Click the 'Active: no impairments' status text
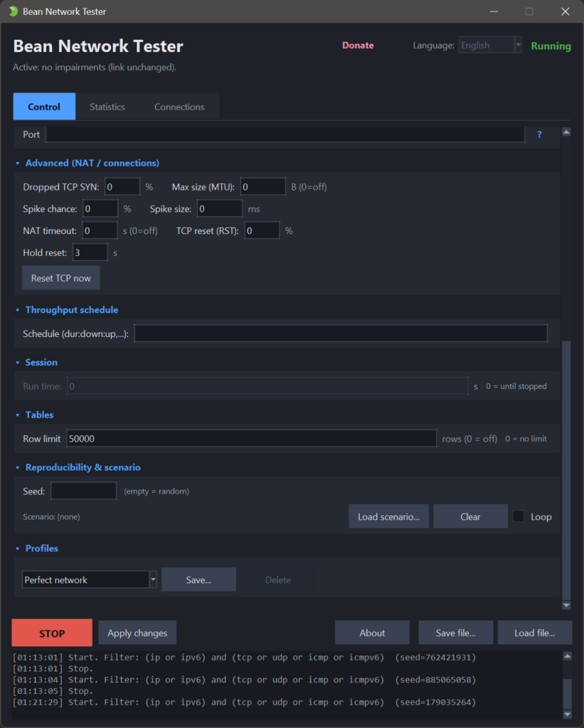584x728 pixels. coord(95,68)
